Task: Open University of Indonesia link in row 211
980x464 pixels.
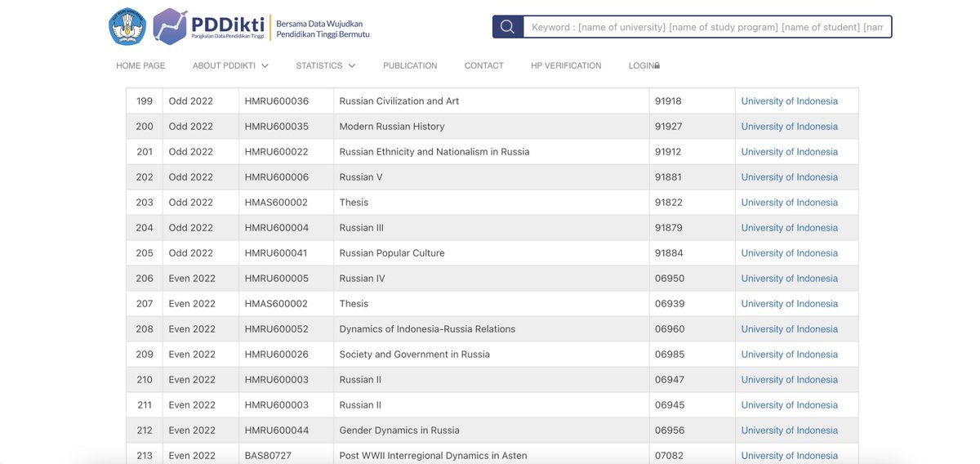Action: tap(790, 405)
